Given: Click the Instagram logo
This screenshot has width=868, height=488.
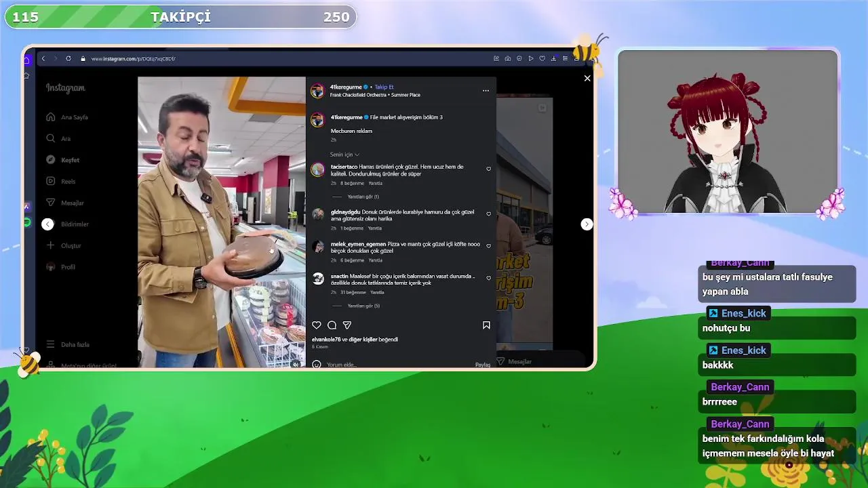Looking at the screenshot, I should tap(66, 88).
